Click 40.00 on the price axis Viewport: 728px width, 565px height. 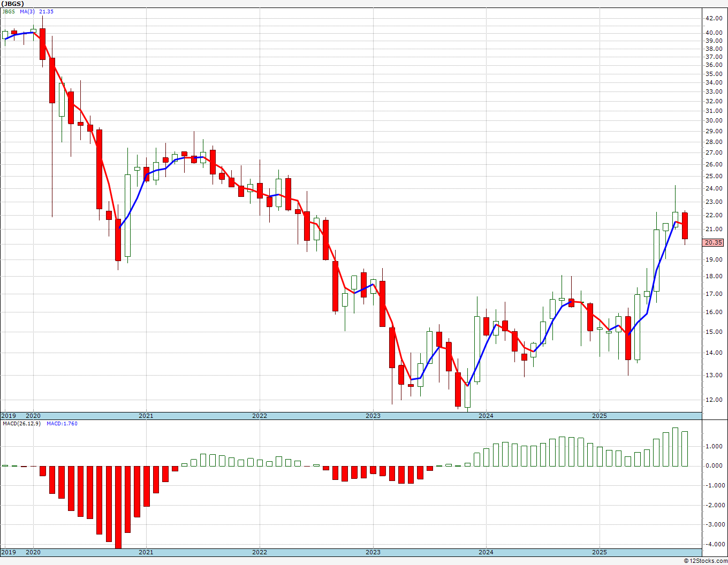(x=714, y=33)
